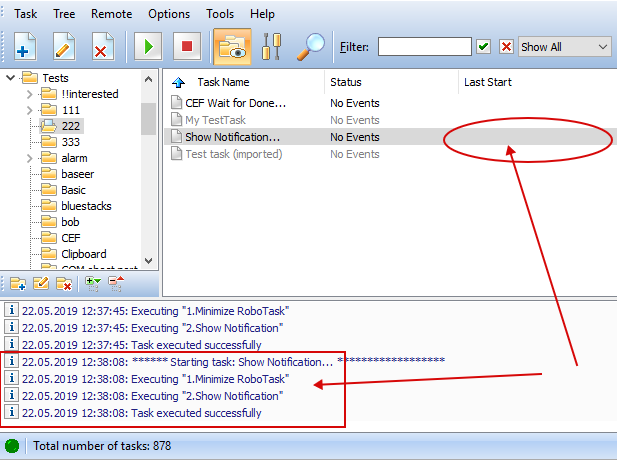Click into the Filter text field
Screen dimensions: 617x460
[424, 47]
